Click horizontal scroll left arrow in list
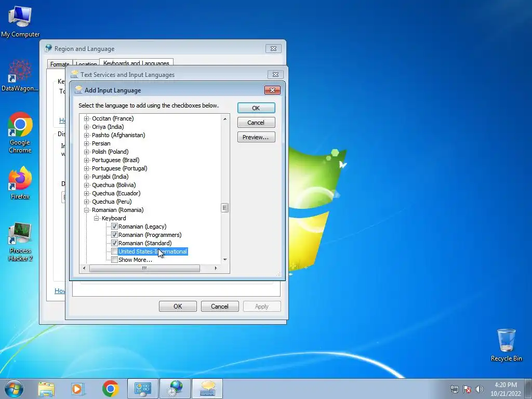The width and height of the screenshot is (532, 399). (84, 268)
